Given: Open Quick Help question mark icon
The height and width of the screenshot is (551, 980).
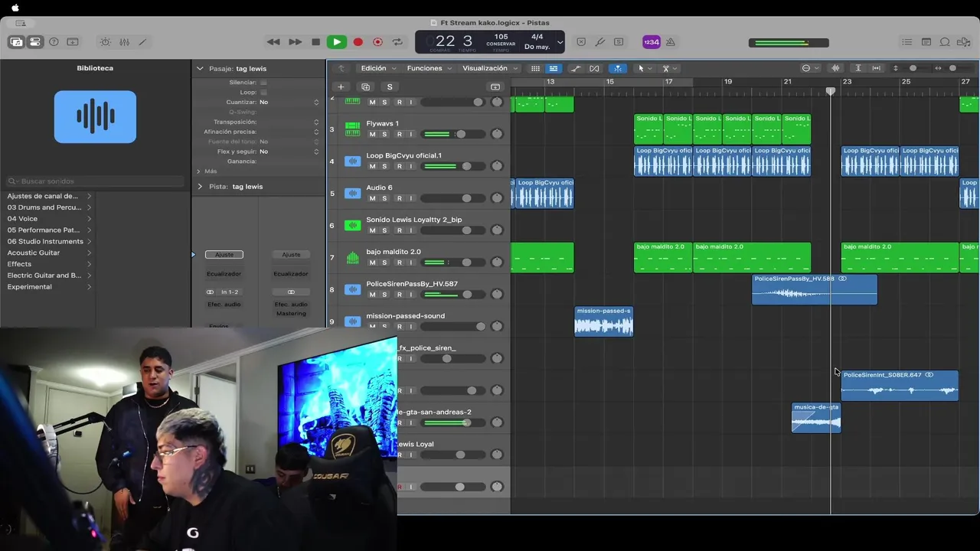Looking at the screenshot, I should [54, 42].
